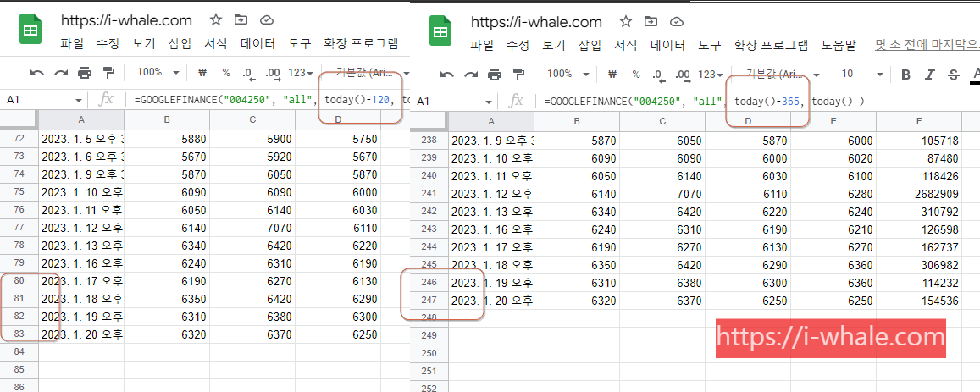This screenshot has height=392, width=980.
Task: Redo action in right window
Action: (x=471, y=75)
